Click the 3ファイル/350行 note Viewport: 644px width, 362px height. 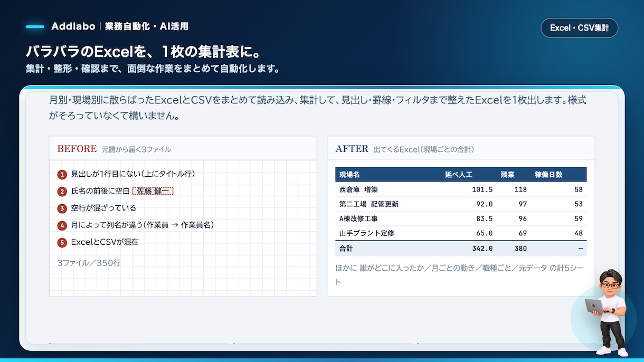[89, 262]
